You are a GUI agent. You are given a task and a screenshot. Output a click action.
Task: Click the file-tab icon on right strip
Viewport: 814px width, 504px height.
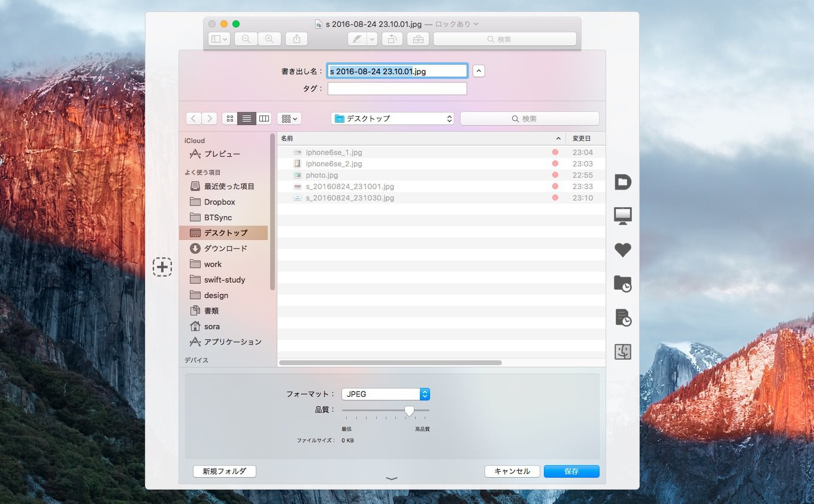(x=623, y=182)
